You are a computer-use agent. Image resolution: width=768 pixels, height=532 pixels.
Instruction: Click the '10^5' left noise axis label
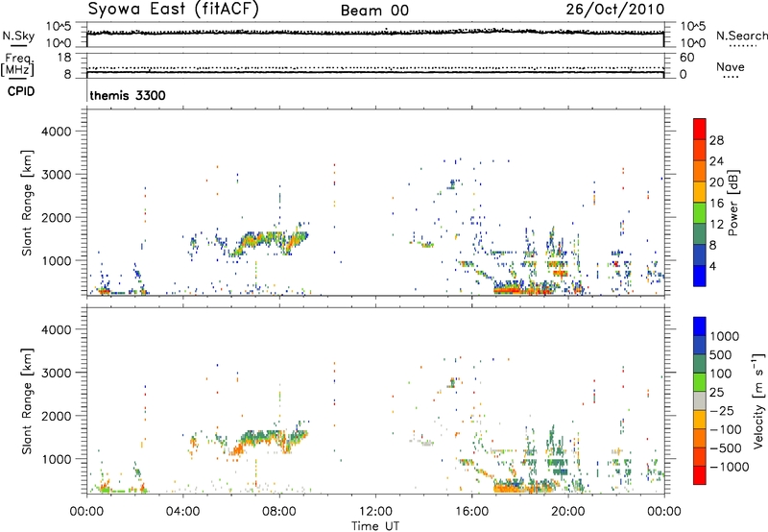pyautogui.click(x=59, y=26)
